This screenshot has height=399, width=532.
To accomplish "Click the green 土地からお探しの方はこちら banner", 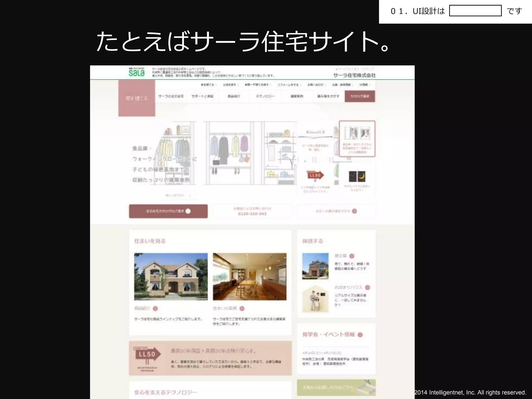I will [x=336, y=387].
